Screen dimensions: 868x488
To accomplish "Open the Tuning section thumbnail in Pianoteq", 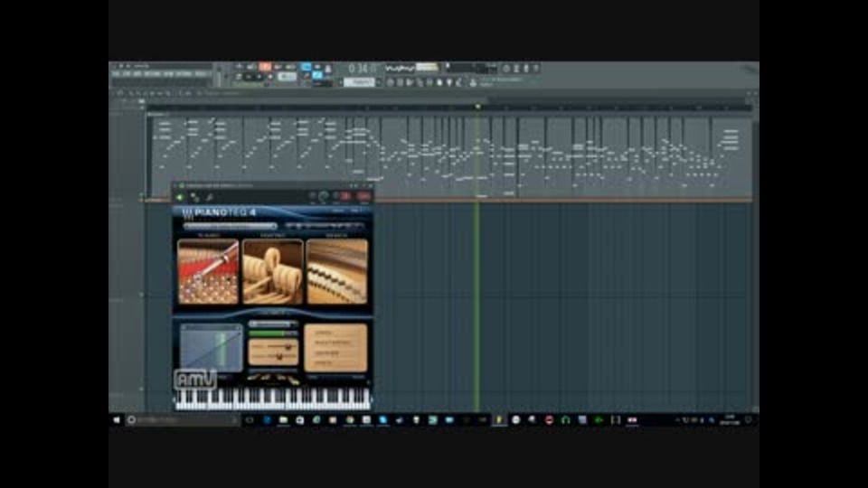I will click(x=208, y=272).
